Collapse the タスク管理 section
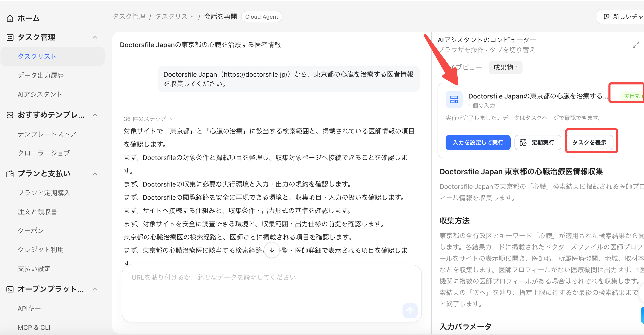 (x=95, y=37)
